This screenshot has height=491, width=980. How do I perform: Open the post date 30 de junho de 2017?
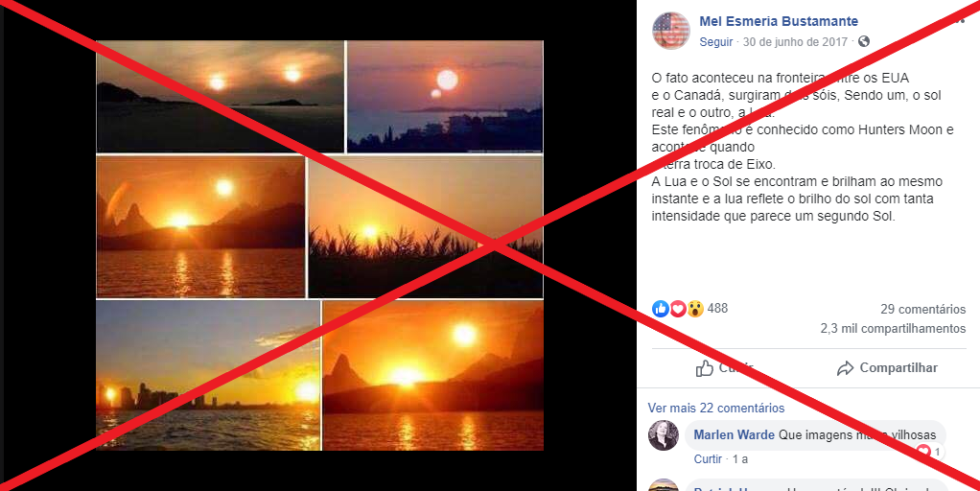coord(795,42)
